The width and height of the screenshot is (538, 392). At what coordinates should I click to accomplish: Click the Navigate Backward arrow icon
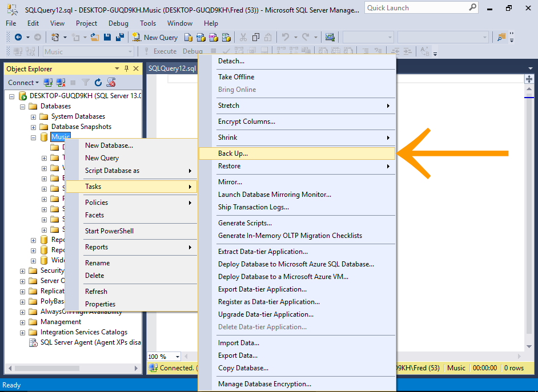click(18, 37)
